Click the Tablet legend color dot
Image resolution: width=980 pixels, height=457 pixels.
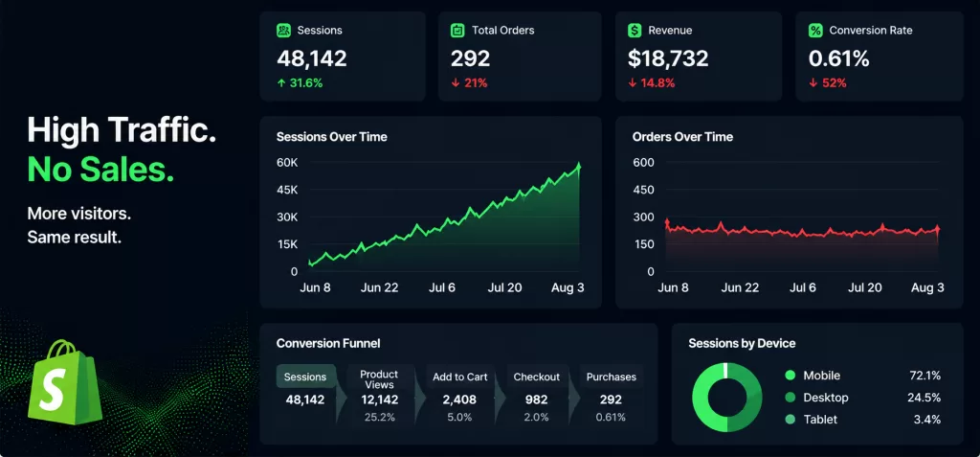[790, 420]
